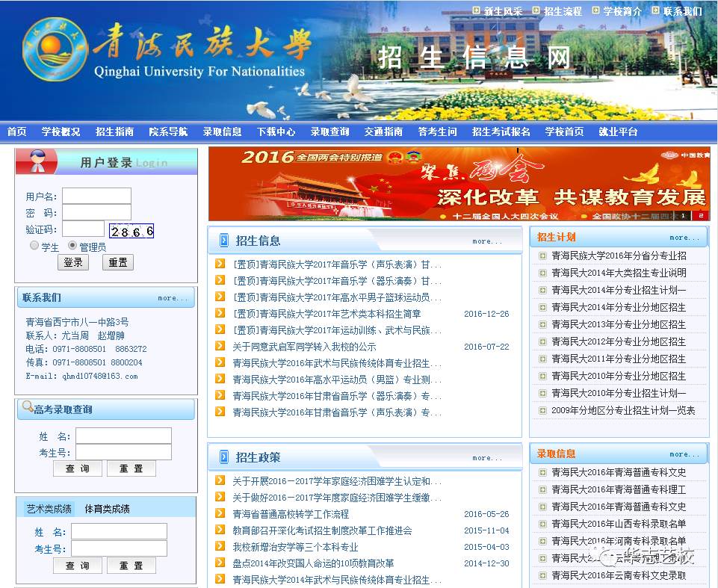Viewport: 718px width, 588px height.
Task: Open 院系导航 navigation item
Action: pos(169,132)
